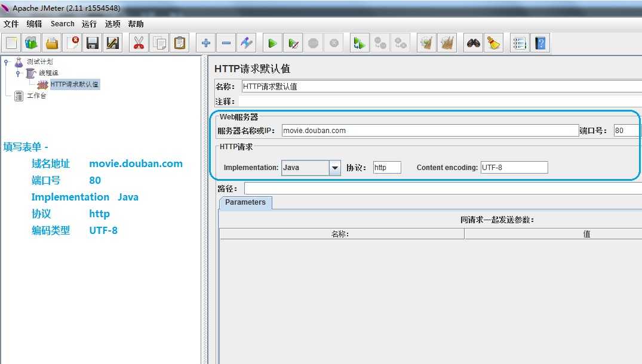Click the Remote start all icon

click(x=360, y=43)
